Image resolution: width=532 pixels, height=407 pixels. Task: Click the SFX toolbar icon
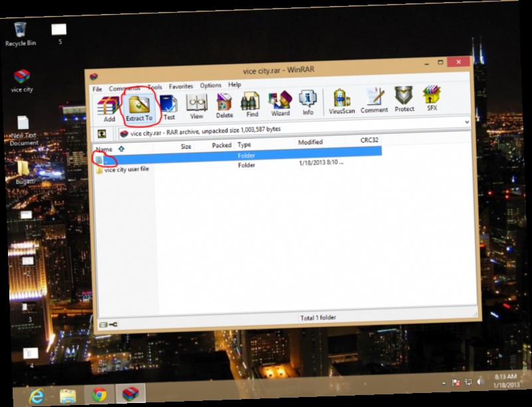click(432, 98)
